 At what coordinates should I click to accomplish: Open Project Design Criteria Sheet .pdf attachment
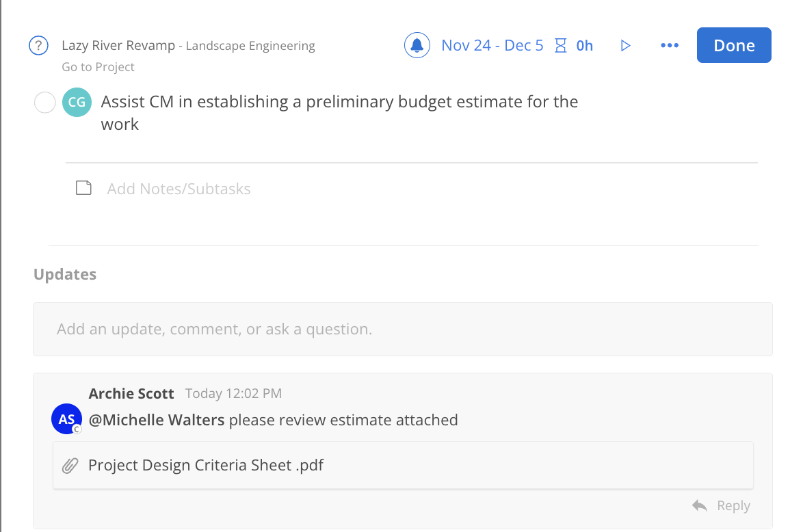click(206, 466)
